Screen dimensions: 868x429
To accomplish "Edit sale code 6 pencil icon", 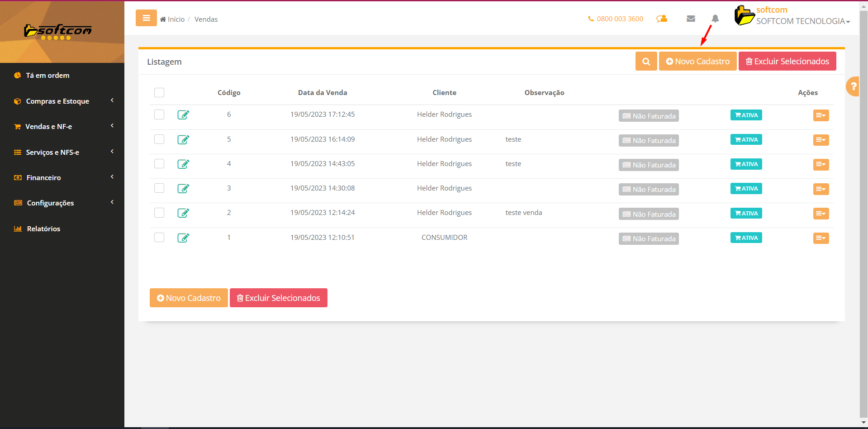I will coord(183,114).
